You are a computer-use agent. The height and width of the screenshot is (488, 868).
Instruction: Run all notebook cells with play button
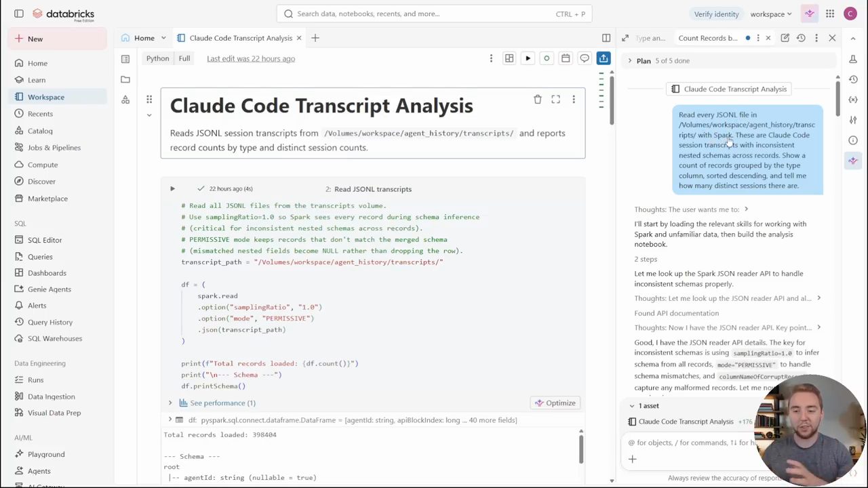coord(528,58)
